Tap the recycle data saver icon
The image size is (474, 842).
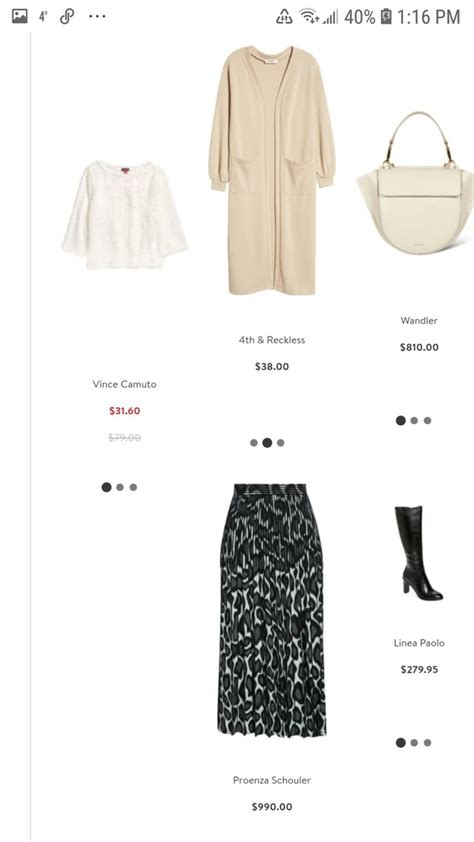coord(285,17)
